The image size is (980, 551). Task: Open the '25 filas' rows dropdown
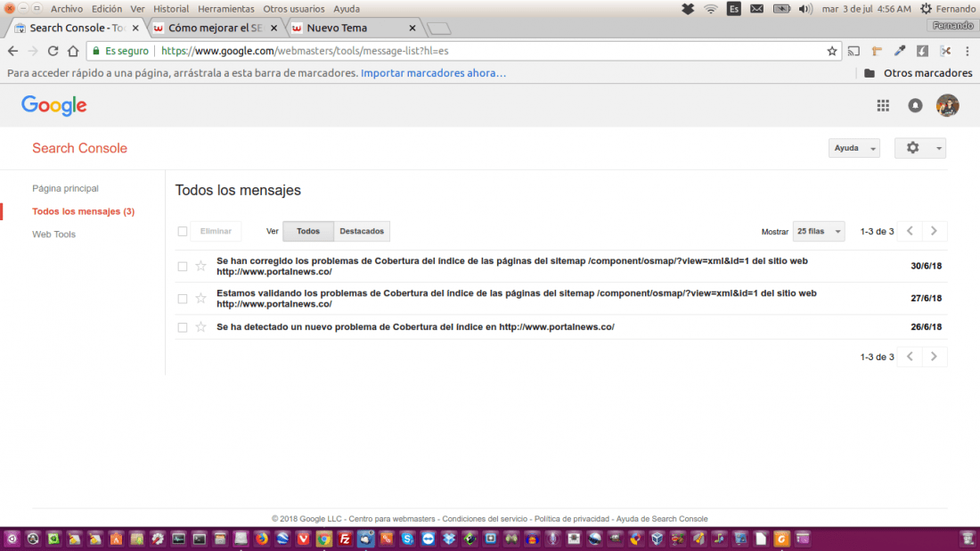pyautogui.click(x=819, y=232)
